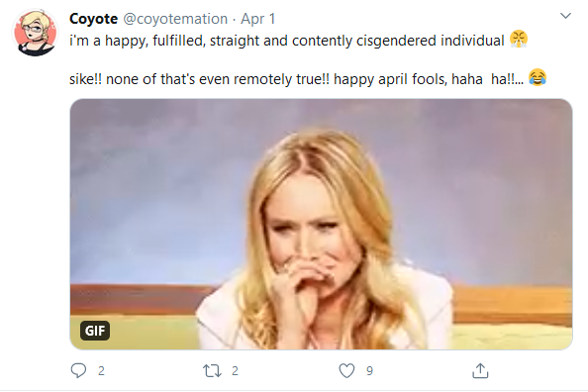The image size is (588, 392).
Task: Click the steaming angry face emoji
Action: pos(519,40)
